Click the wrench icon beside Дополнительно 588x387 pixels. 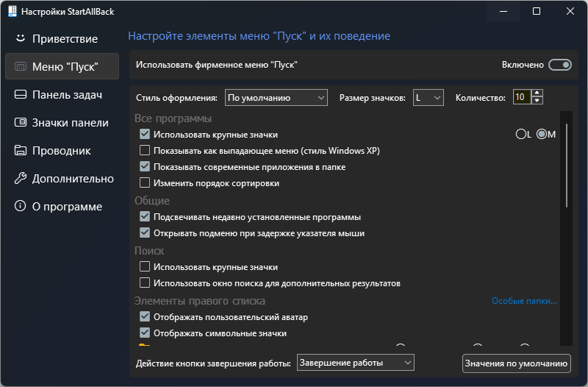pyautogui.click(x=21, y=179)
